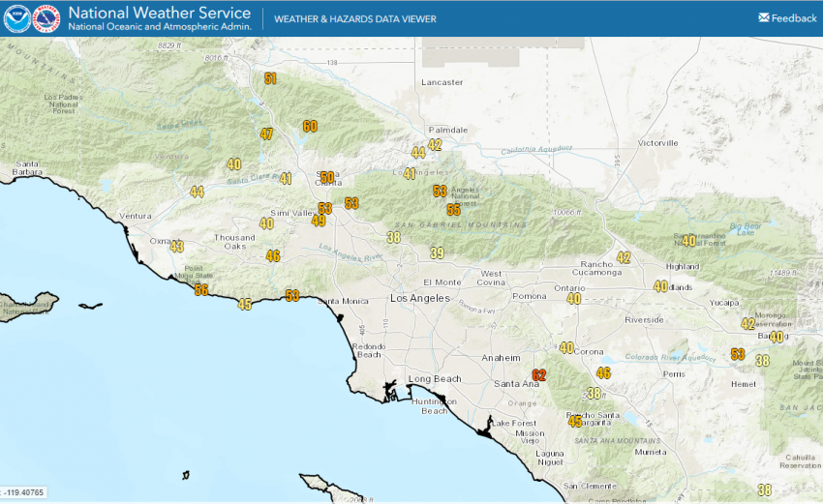Click National Oceanic and Atmospheric Admin. text
This screenshot has height=504, width=823.
click(x=160, y=27)
